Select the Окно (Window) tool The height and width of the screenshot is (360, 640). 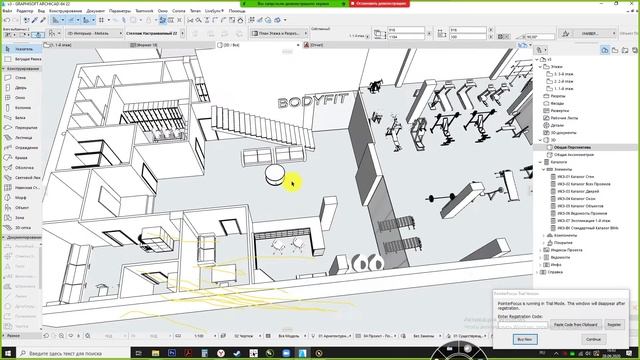pos(22,98)
